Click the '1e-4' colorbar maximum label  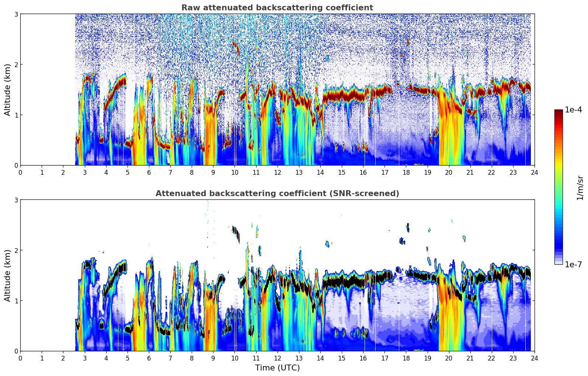[573, 110]
